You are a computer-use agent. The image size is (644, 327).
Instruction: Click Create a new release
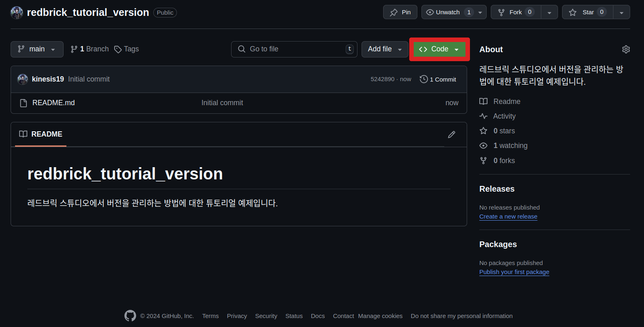click(508, 217)
